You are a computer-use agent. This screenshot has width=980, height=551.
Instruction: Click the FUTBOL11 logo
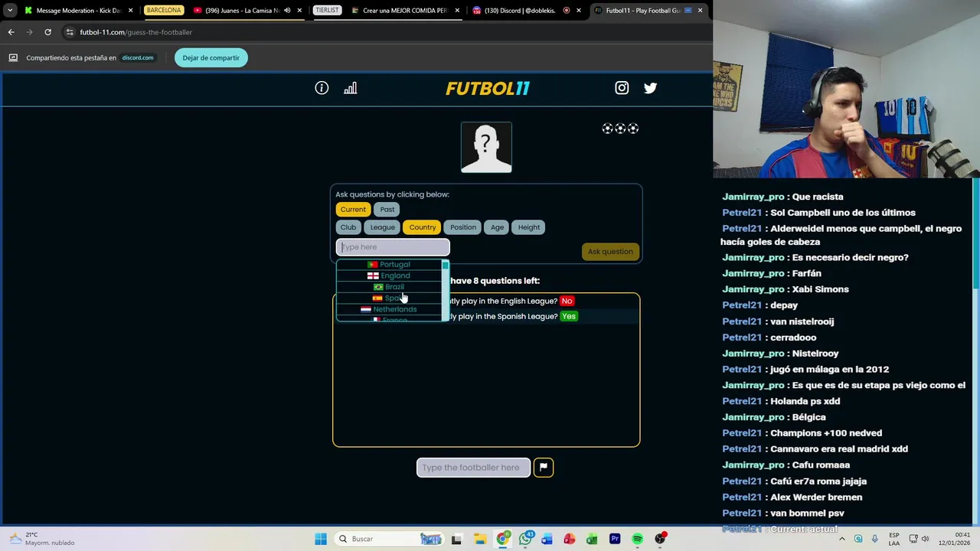[488, 88]
